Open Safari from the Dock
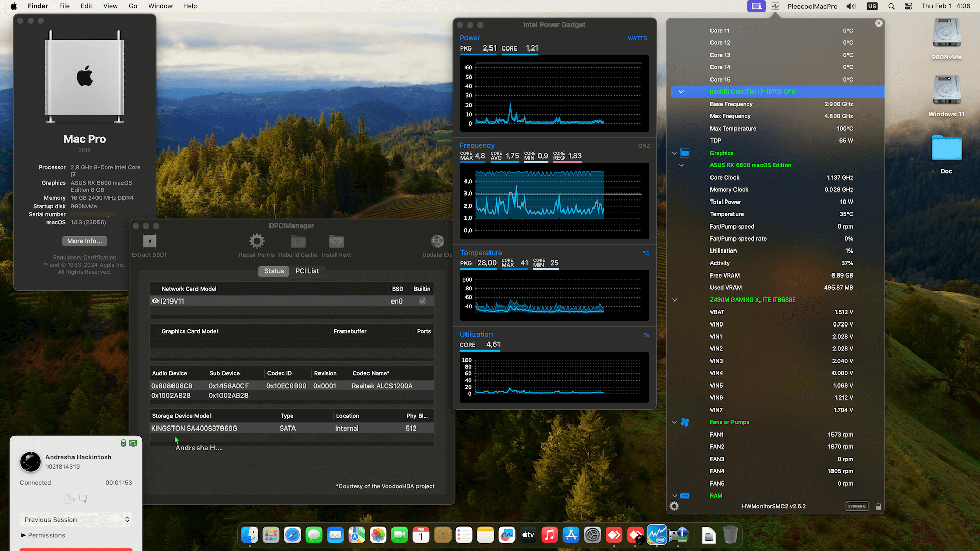The image size is (980, 551). pos(292,535)
